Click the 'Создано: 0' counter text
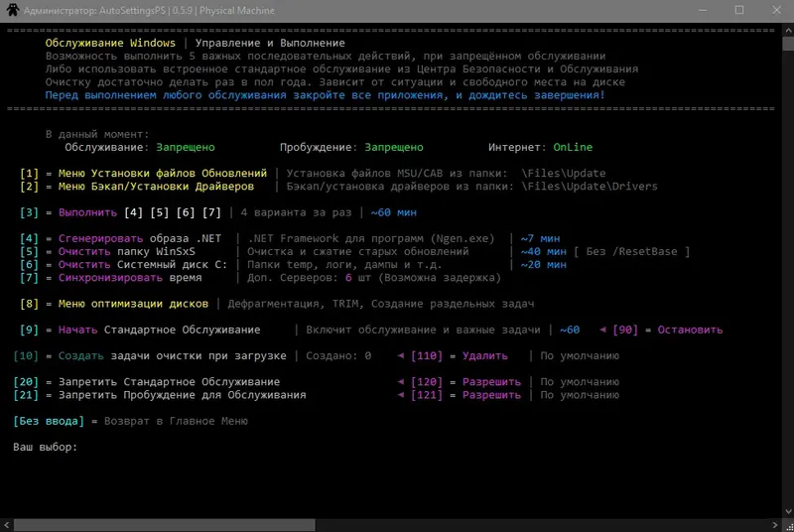The height and width of the screenshot is (532, 794). click(338, 356)
